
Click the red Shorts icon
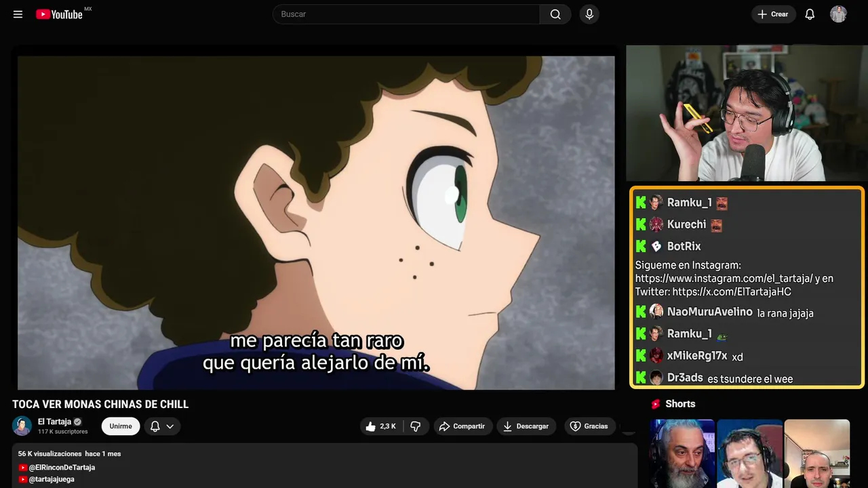[x=656, y=404]
